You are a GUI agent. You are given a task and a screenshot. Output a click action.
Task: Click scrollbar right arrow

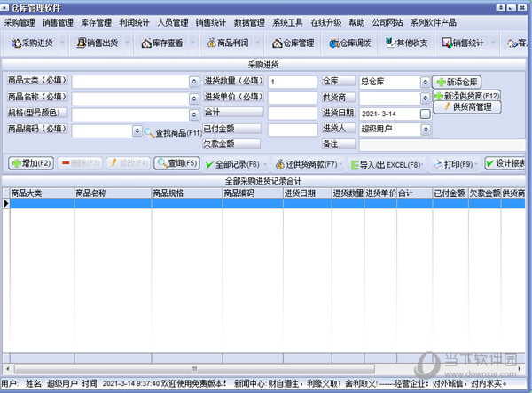tap(520, 369)
